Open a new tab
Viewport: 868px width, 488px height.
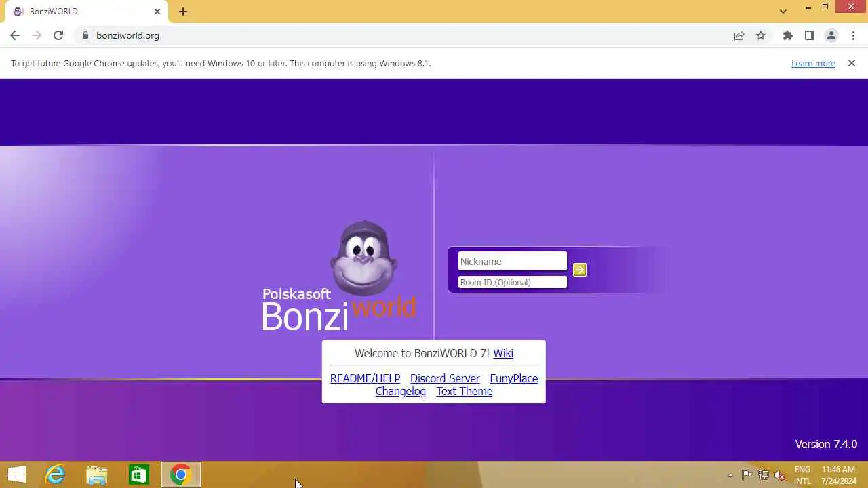click(183, 12)
